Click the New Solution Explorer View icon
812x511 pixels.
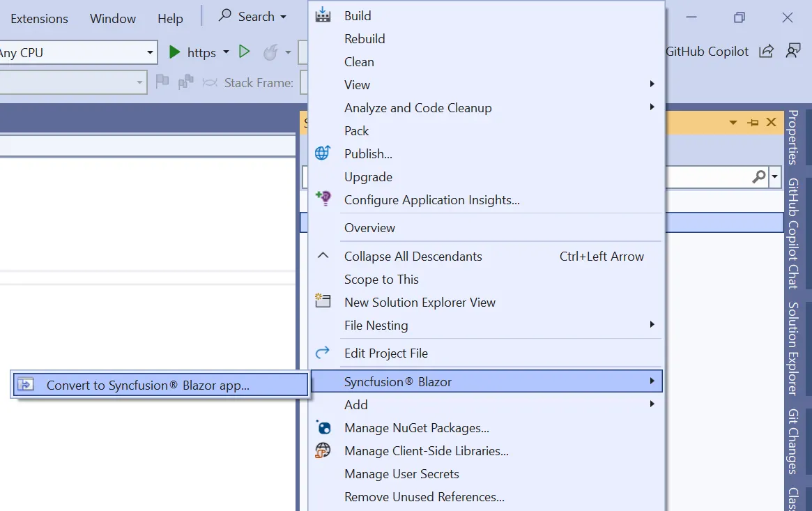point(323,300)
